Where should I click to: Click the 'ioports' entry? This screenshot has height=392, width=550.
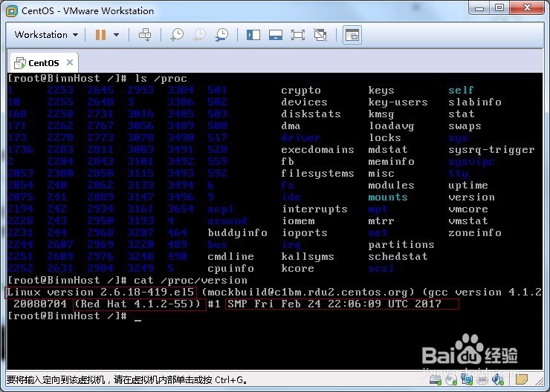pyautogui.click(x=305, y=232)
